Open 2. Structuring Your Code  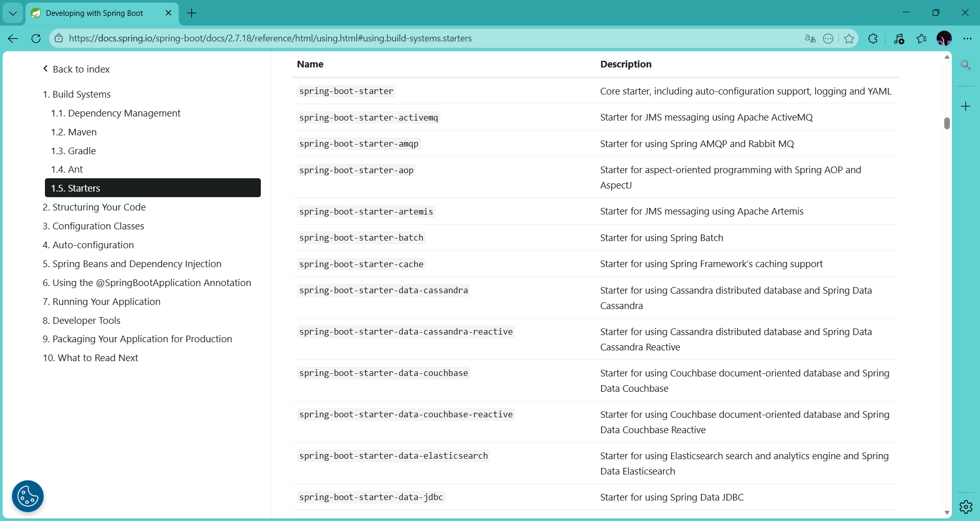94,207
